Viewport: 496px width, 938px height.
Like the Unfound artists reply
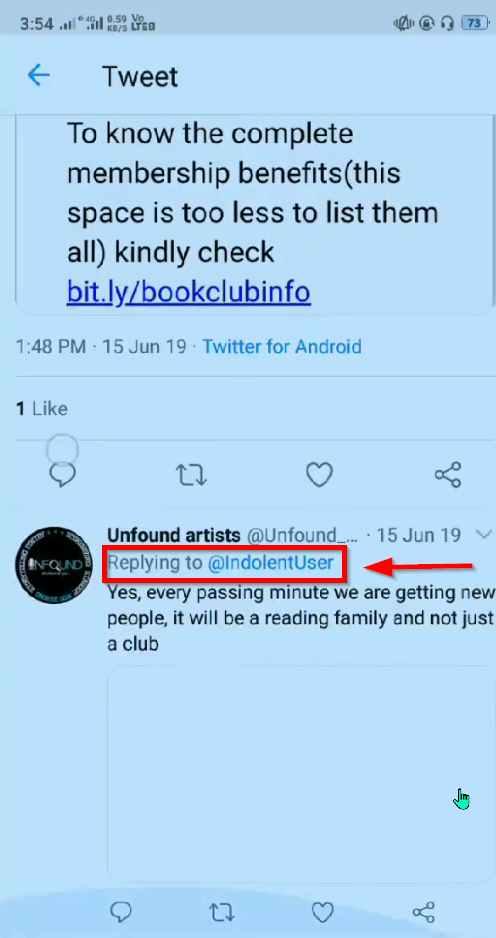click(322, 912)
